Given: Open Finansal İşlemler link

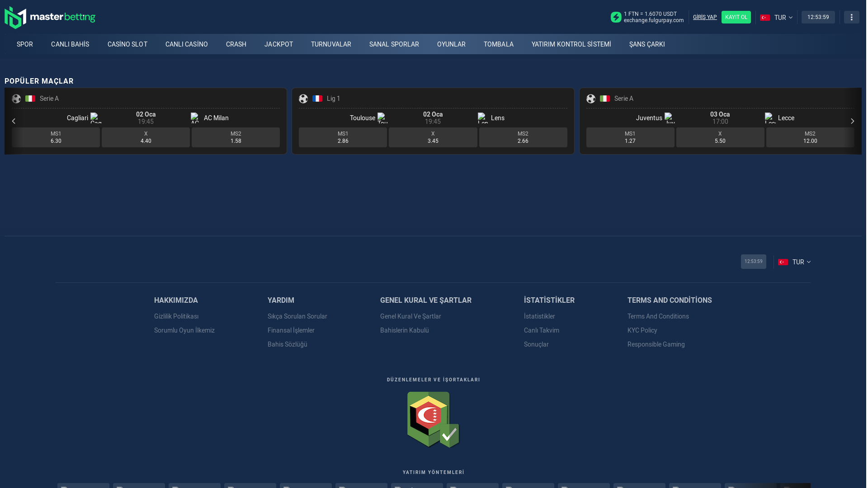Looking at the screenshot, I should pyautogui.click(x=291, y=330).
